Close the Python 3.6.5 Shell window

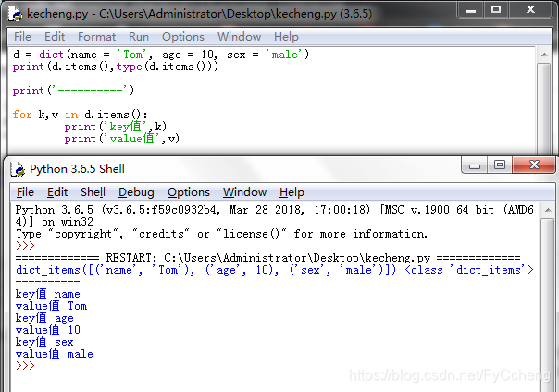[x=534, y=165]
